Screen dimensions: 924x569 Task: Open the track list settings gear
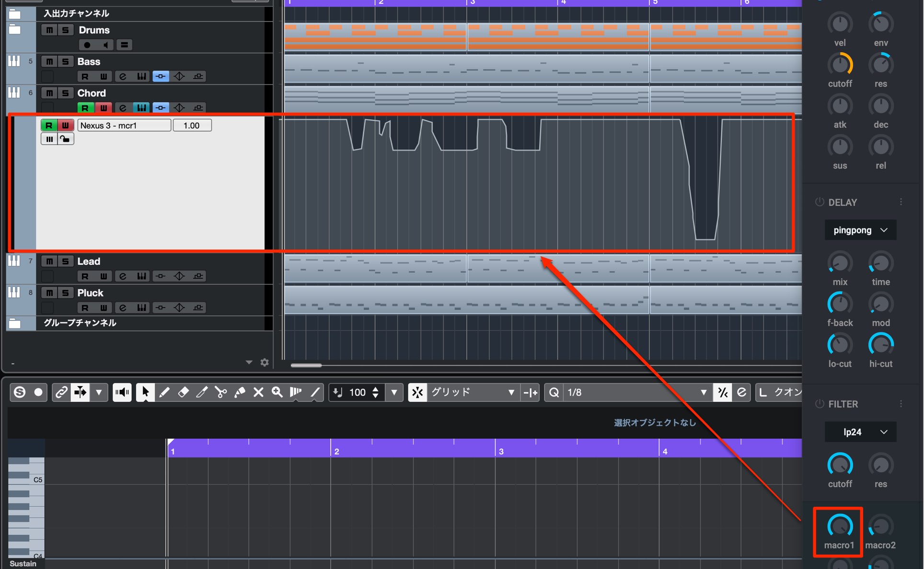click(x=265, y=362)
